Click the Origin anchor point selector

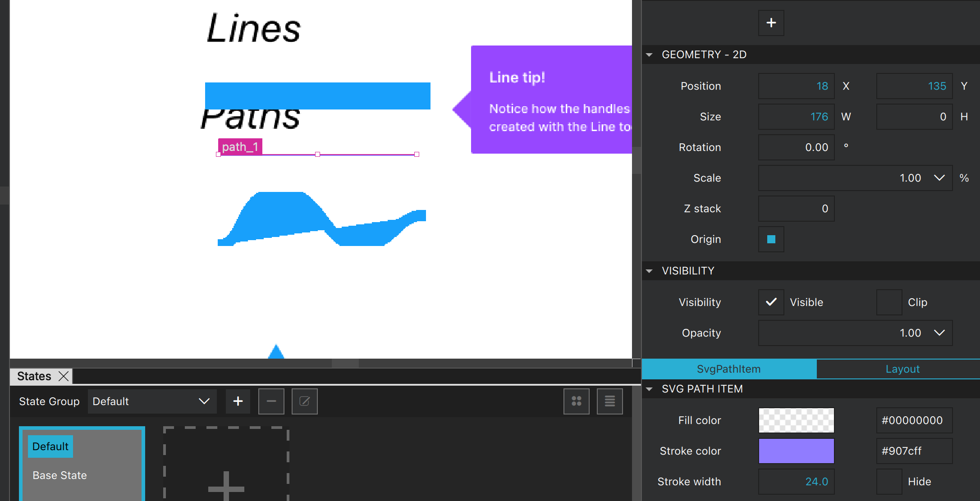click(x=771, y=239)
